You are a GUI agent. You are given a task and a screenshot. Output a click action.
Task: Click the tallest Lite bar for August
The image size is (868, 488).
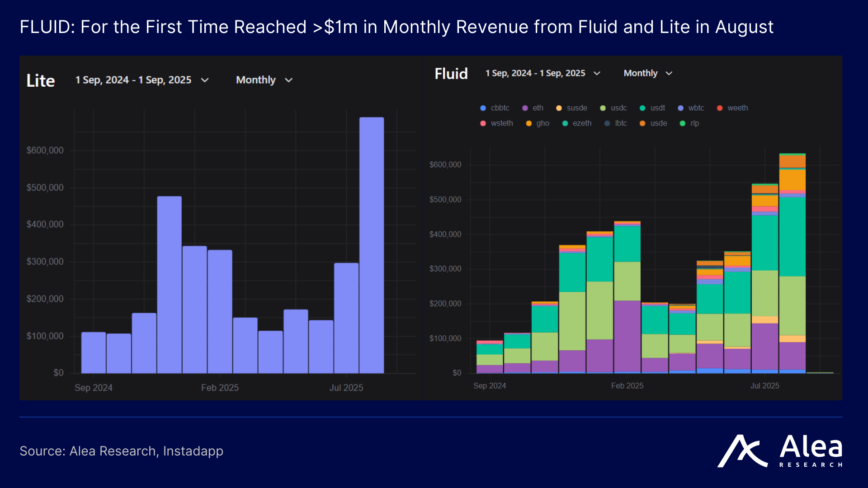coord(372,245)
